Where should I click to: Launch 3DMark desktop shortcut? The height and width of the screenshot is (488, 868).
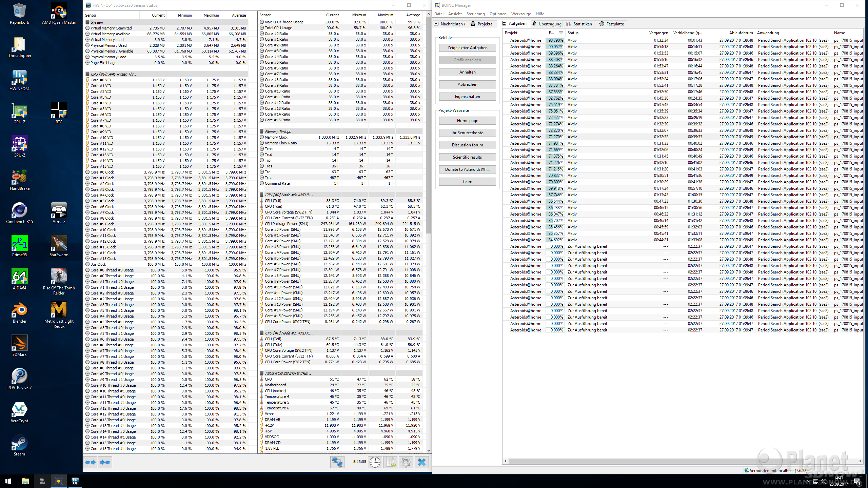click(19, 346)
